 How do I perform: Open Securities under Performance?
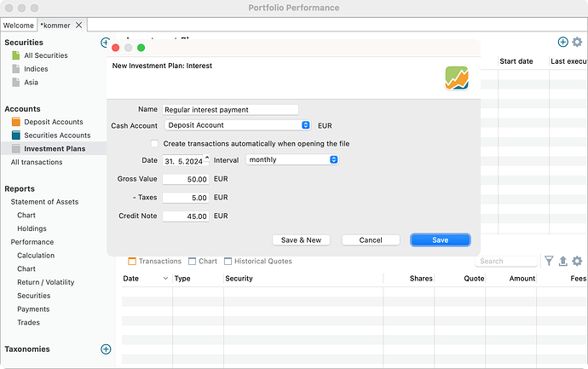click(x=34, y=296)
